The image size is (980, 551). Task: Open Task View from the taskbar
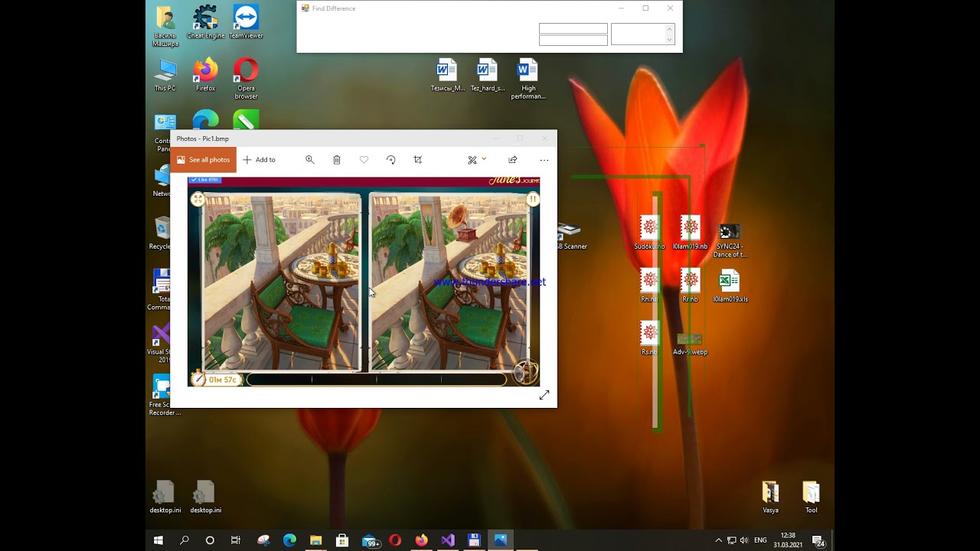[236, 540]
